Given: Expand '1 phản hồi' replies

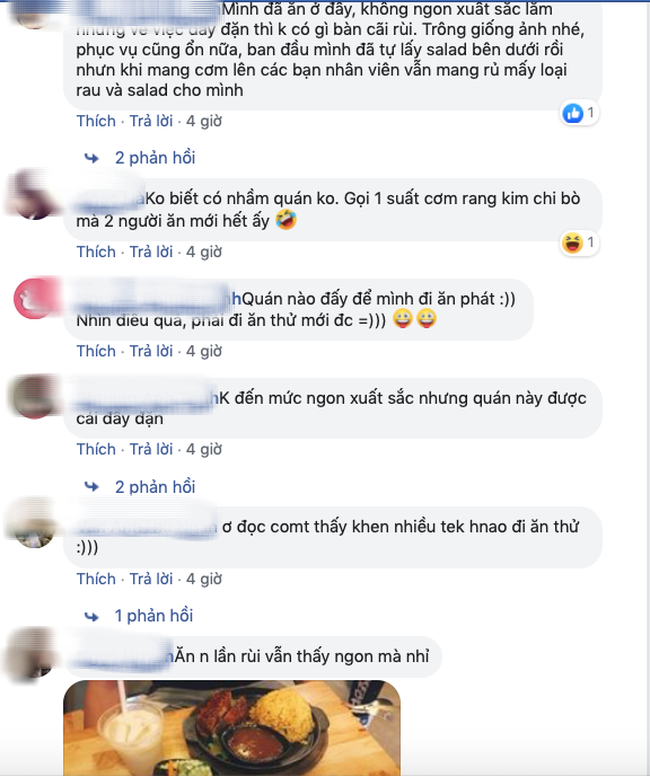Looking at the screenshot, I should point(153,616).
